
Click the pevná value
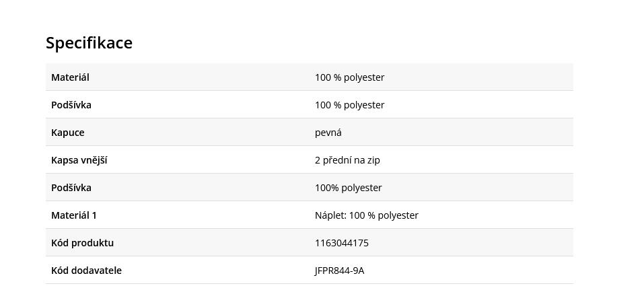click(x=328, y=133)
